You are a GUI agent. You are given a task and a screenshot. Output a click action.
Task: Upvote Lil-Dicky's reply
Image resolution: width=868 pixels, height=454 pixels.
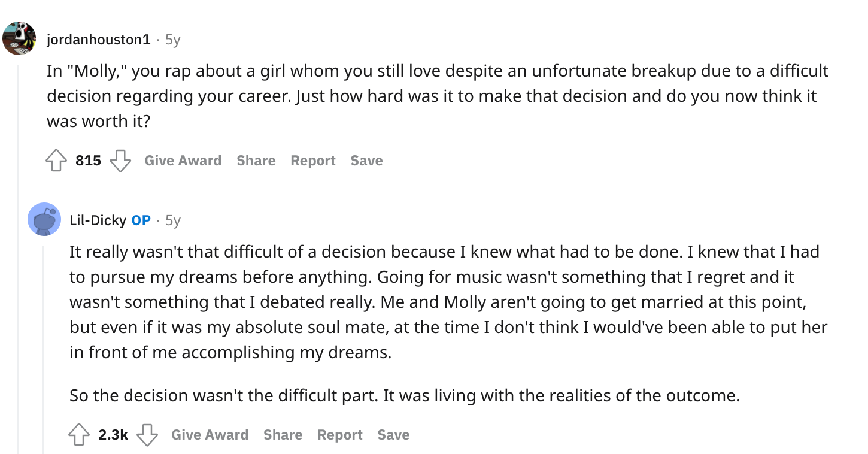coord(80,435)
